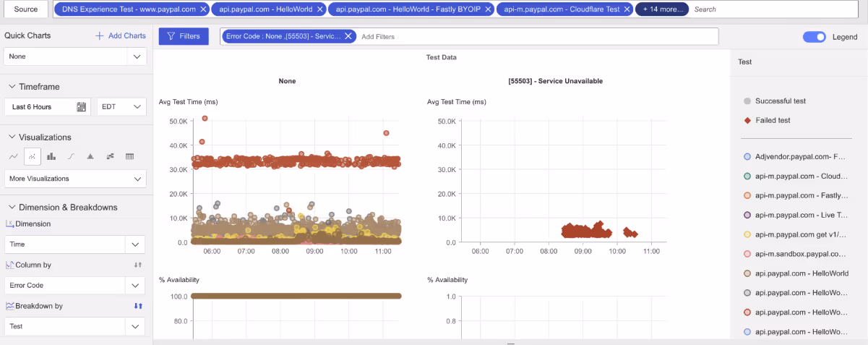This screenshot has height=345, width=868.
Task: Collapse the Dimension & Breakdowns section
Action: pyautogui.click(x=12, y=207)
